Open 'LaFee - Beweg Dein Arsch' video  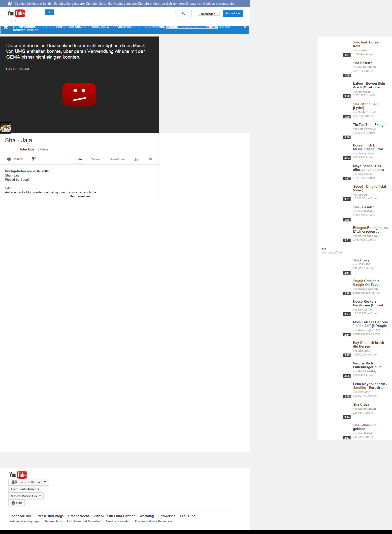pos(369,85)
